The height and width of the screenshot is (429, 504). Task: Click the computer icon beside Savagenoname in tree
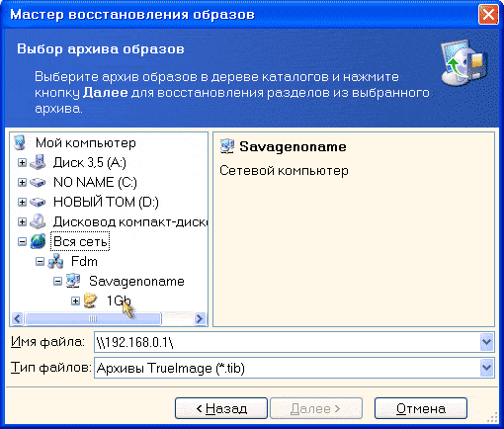coord(73,281)
